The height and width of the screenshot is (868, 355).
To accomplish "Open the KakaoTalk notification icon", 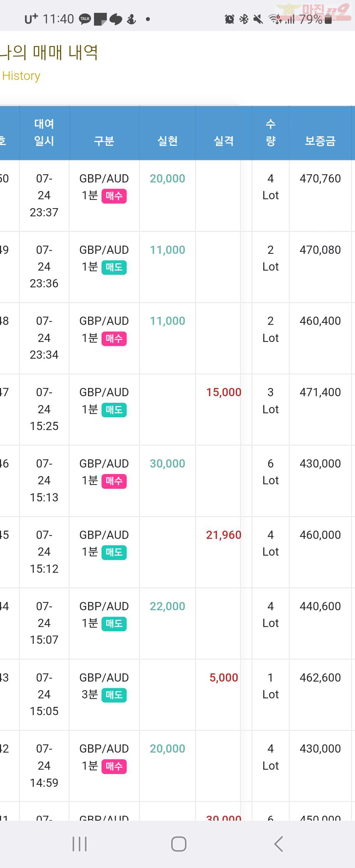I will (85, 19).
